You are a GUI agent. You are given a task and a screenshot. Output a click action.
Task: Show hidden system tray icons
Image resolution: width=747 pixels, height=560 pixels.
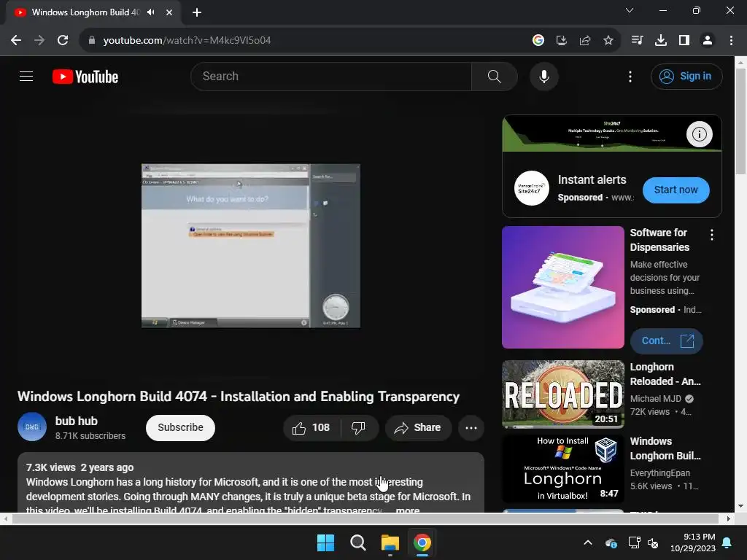pos(588,542)
